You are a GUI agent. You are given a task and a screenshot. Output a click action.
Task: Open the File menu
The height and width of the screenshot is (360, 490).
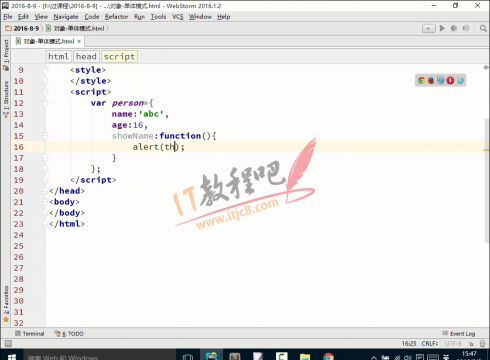8,17
